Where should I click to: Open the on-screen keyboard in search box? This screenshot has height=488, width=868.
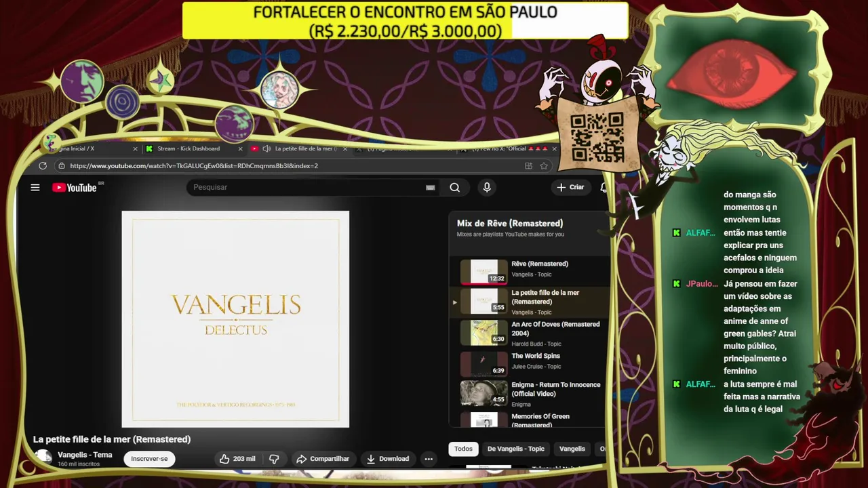pos(430,188)
